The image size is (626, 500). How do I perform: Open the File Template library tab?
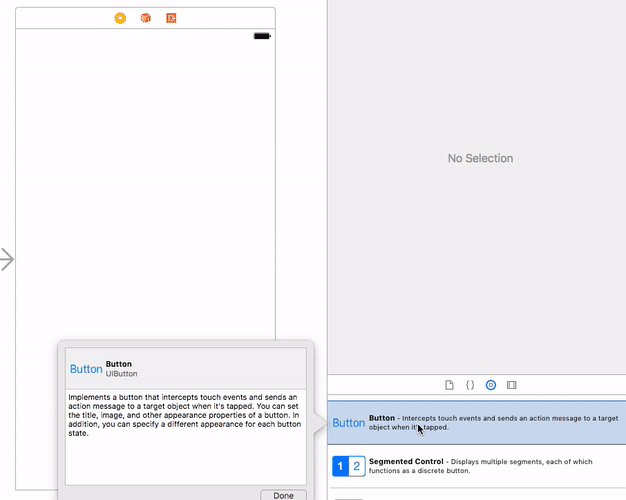click(449, 385)
